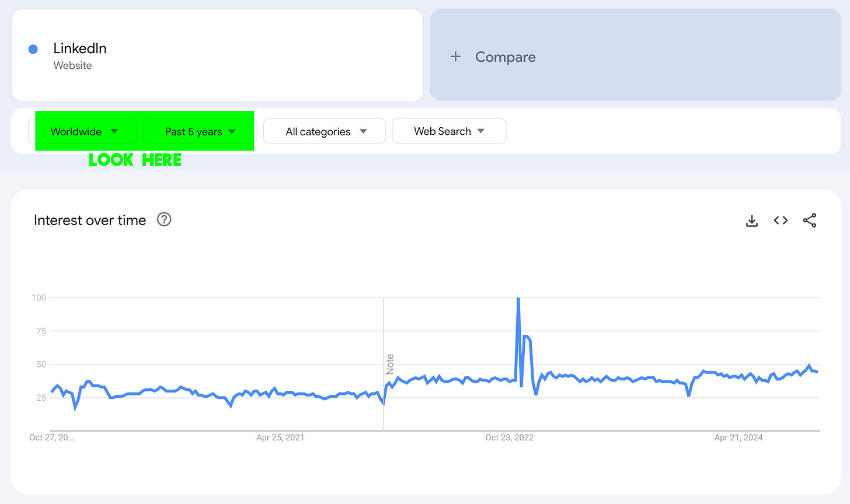This screenshot has height=504, width=850.
Task: Select the LinkedIn search term box
Action: pos(217,55)
